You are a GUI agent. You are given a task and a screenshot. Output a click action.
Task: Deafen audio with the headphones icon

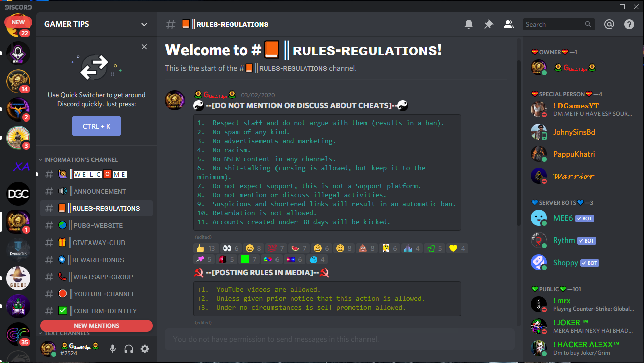(x=129, y=349)
